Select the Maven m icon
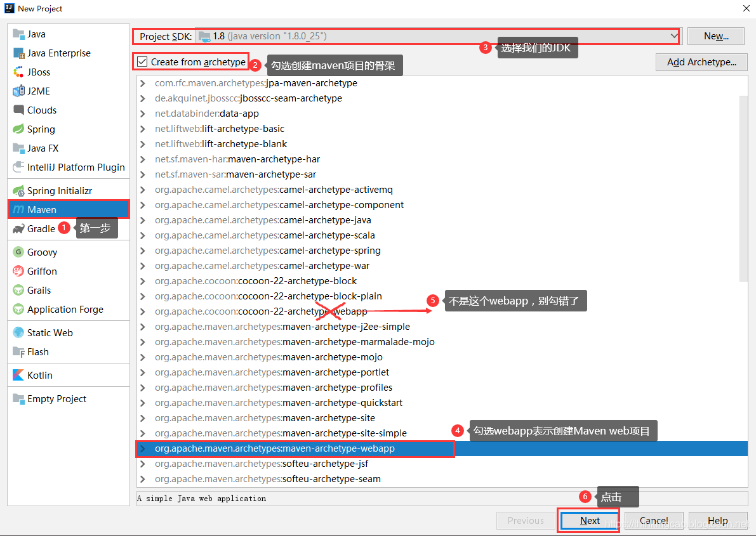756x536 pixels. click(18, 210)
